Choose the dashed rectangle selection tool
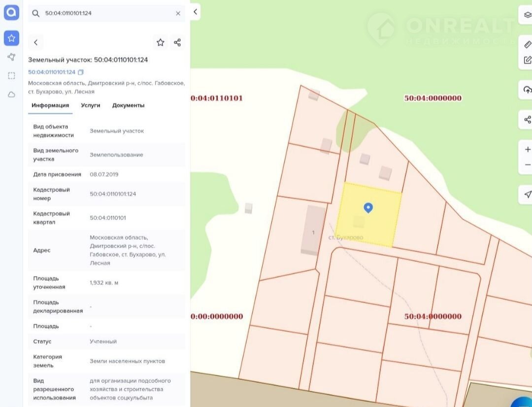Image resolution: width=532 pixels, height=407 pixels. point(11,76)
